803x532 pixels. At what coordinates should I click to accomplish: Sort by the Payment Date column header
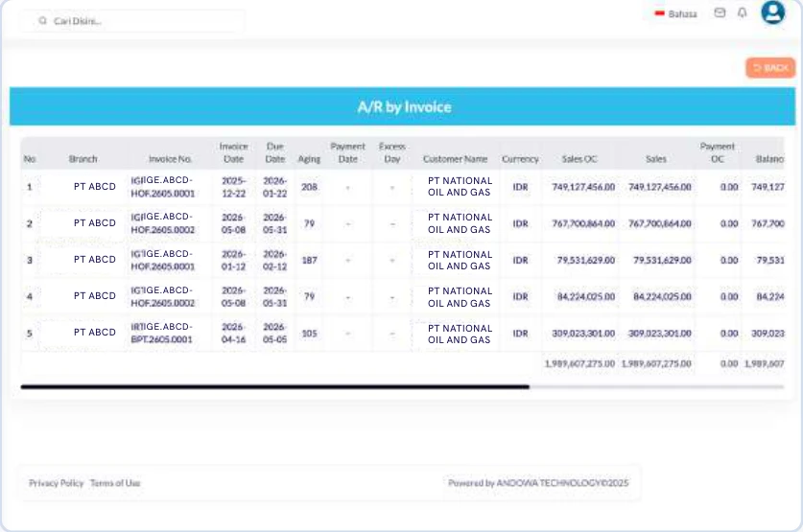pyautogui.click(x=347, y=152)
